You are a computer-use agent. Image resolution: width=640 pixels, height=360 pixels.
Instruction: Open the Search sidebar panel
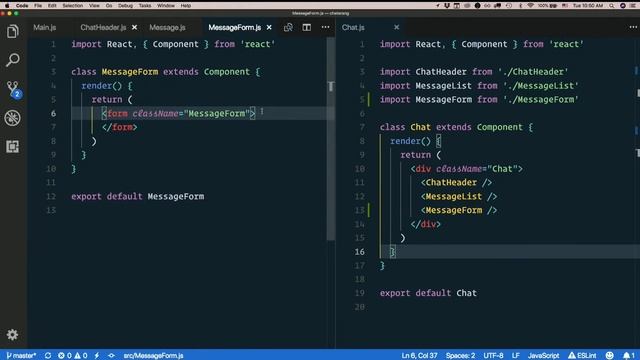(x=13, y=60)
